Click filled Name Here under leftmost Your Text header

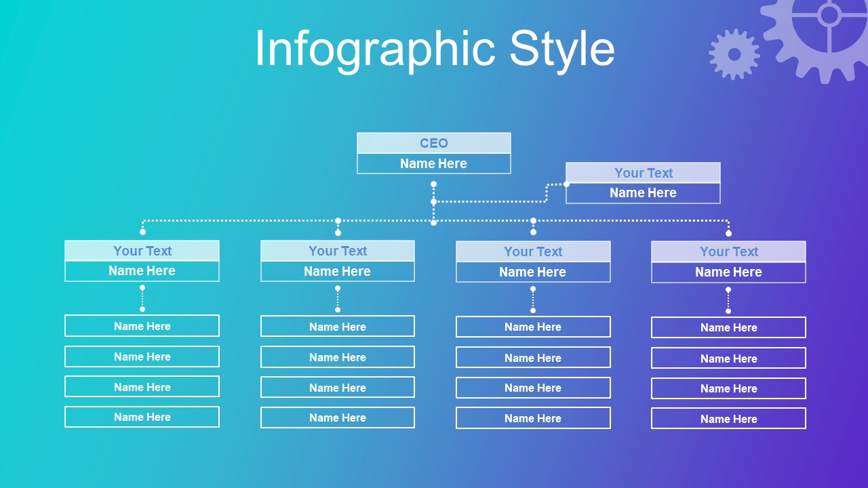[x=142, y=271]
